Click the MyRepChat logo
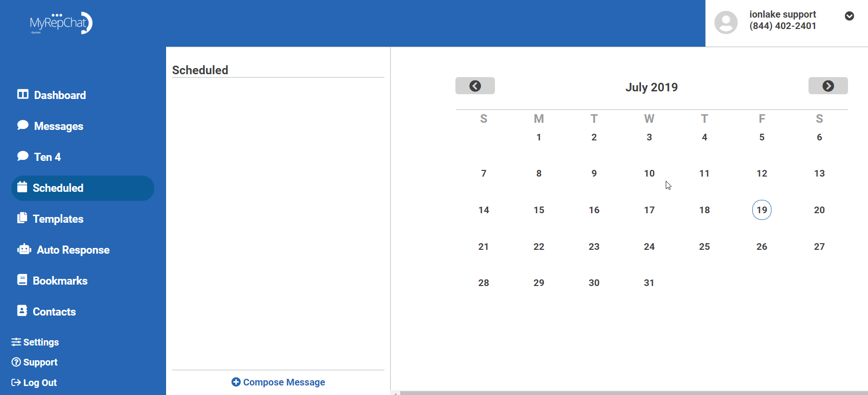868x395 pixels. (x=61, y=23)
